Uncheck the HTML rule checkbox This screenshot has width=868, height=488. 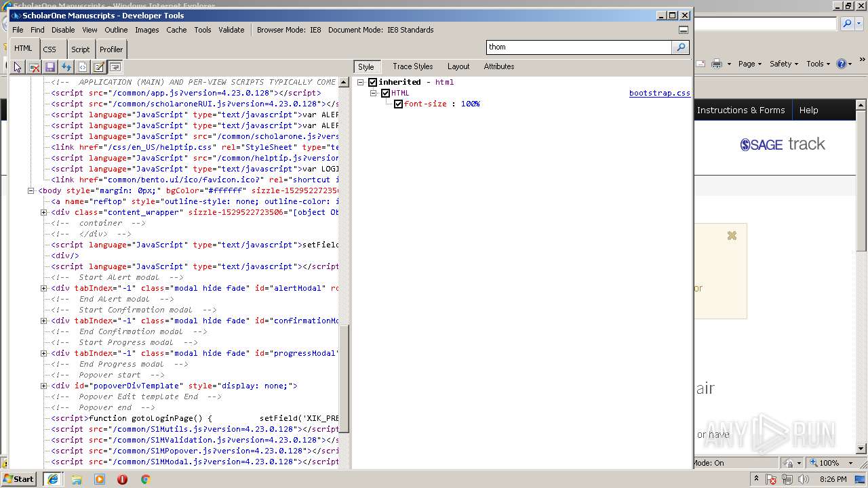click(385, 94)
